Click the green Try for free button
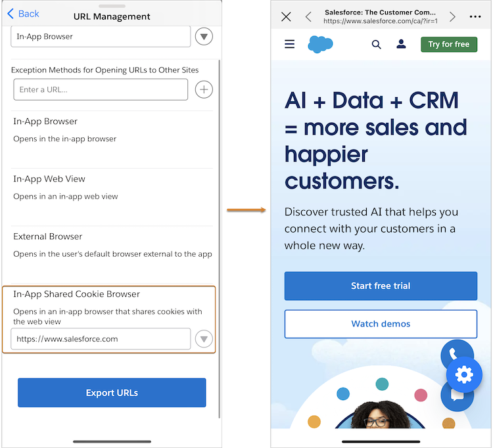The image size is (493, 448). coord(449,44)
